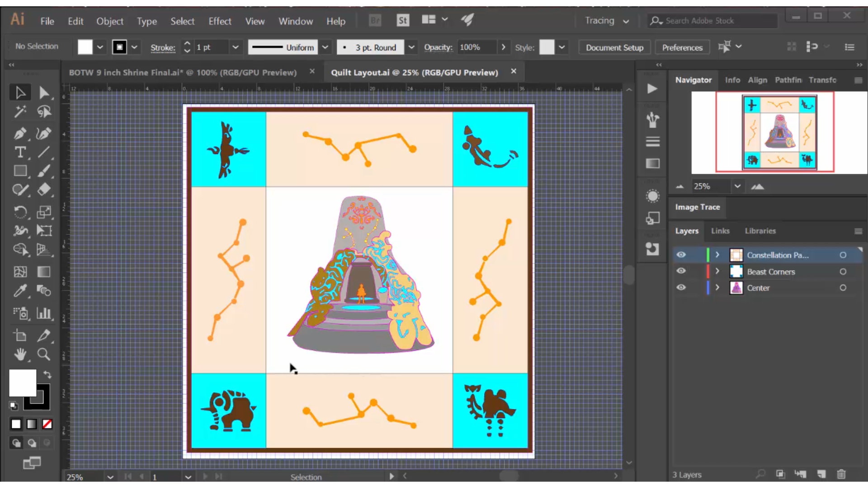Select the Zoom tool
This screenshot has height=488, width=868.
tap(44, 354)
